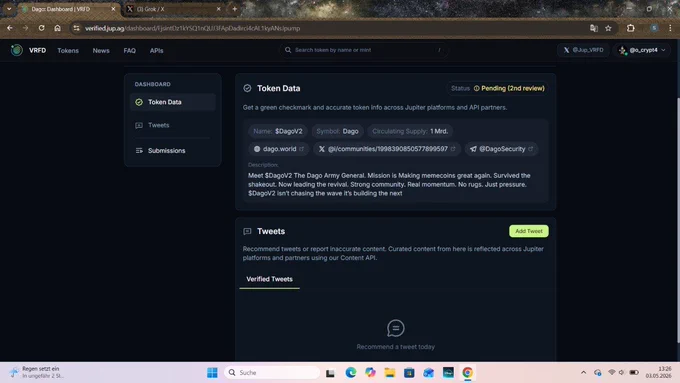The image size is (680, 383).
Task: Click the Telegram icon beside @DagoSecurity
Action: pos(473,149)
